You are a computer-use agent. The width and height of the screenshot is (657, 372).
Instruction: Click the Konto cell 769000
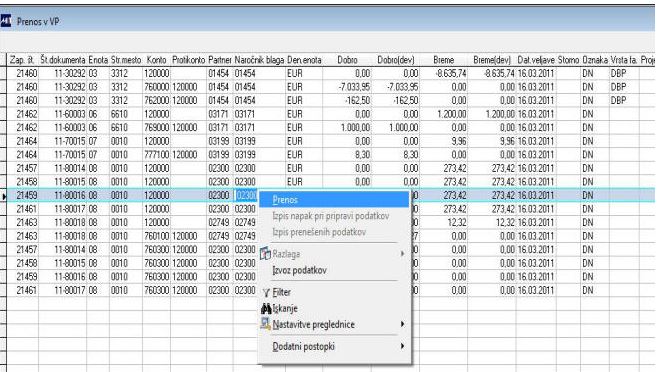[x=156, y=127]
